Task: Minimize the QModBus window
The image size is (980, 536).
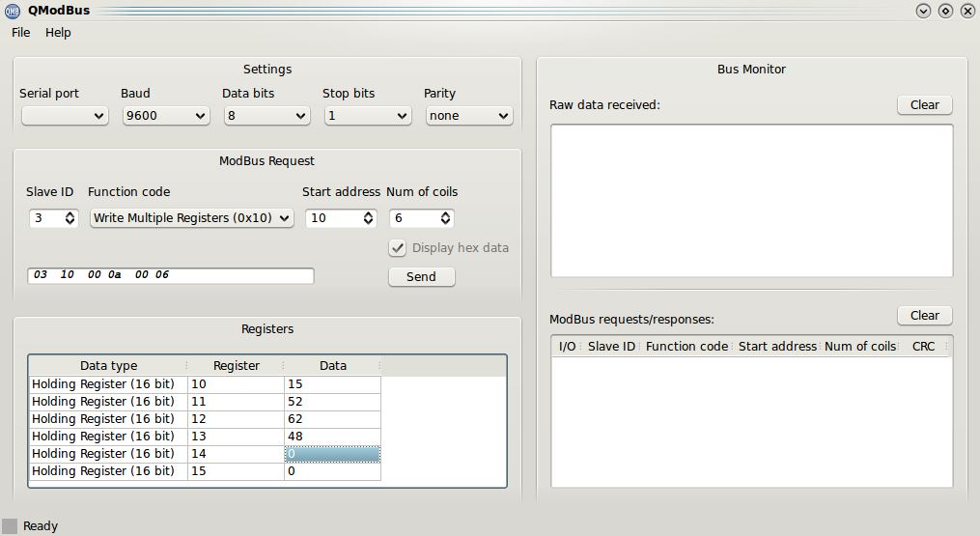Action: [923, 11]
